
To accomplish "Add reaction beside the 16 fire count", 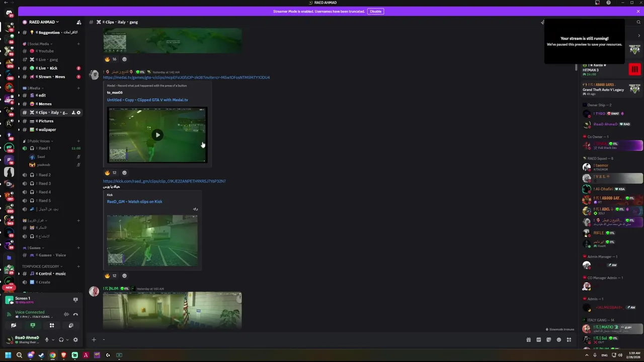I will click(124, 59).
